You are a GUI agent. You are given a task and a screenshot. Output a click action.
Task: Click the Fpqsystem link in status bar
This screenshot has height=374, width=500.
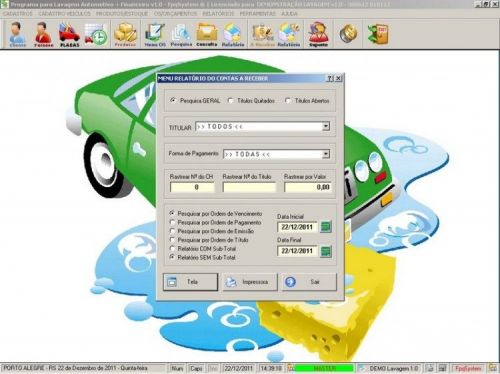click(x=468, y=368)
